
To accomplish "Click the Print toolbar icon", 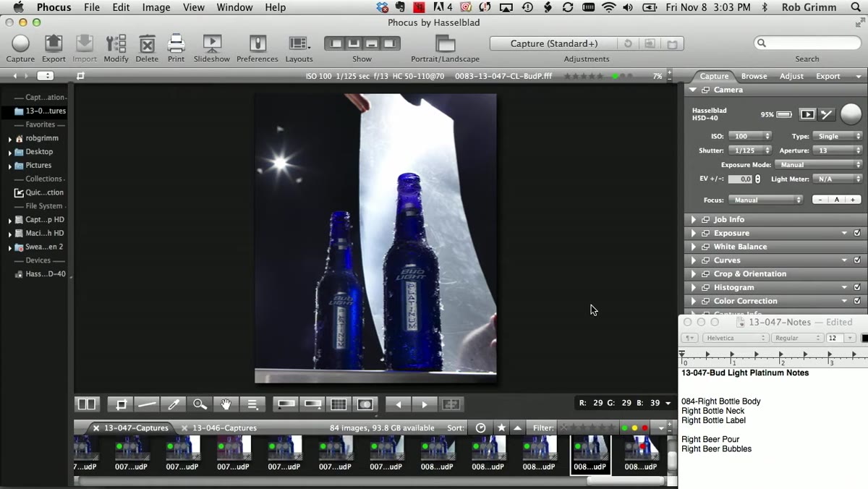I will tap(176, 43).
